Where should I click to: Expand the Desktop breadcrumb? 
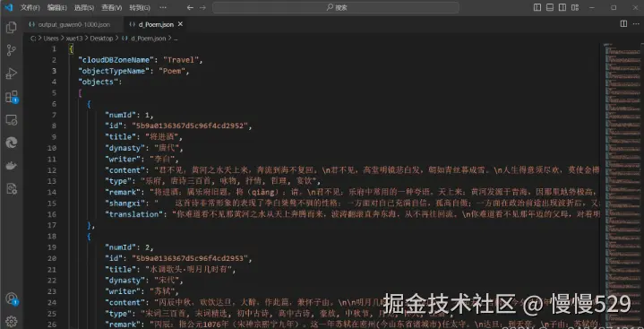(x=101, y=39)
